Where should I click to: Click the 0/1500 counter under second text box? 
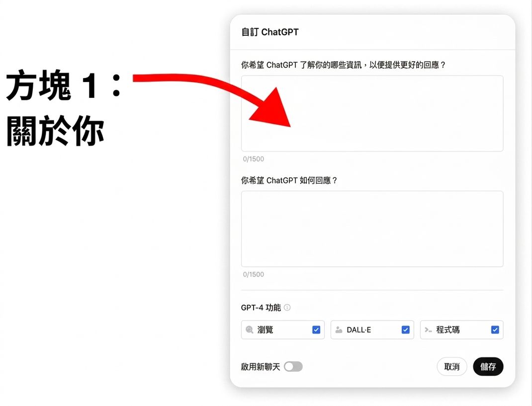point(254,274)
